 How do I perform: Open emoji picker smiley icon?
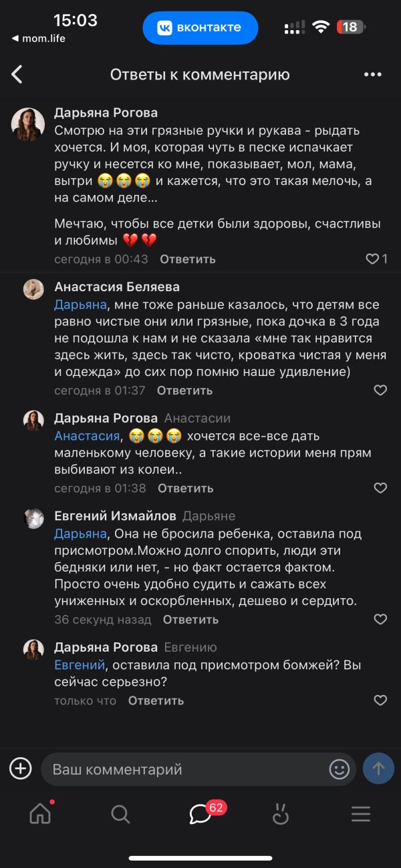(340, 769)
